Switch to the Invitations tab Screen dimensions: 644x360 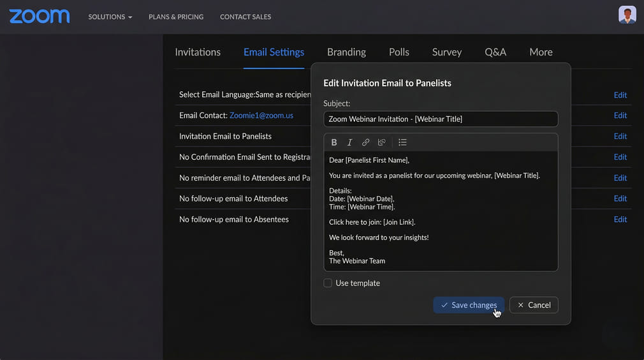[x=198, y=52]
